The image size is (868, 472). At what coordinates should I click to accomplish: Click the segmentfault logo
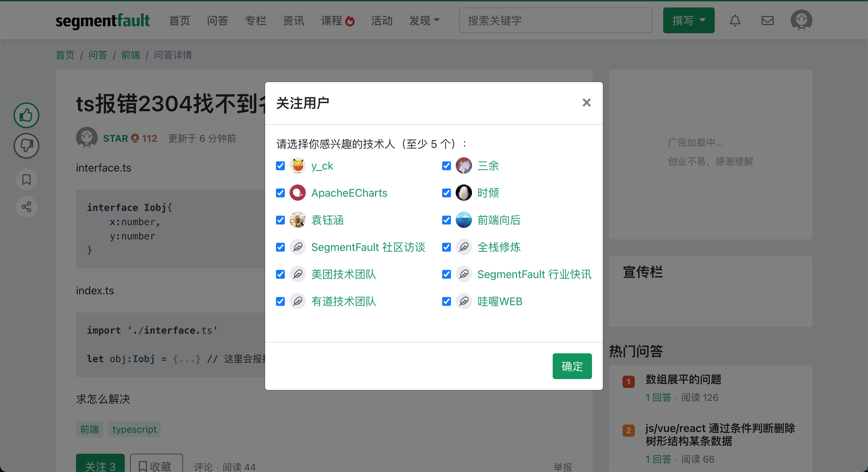102,21
